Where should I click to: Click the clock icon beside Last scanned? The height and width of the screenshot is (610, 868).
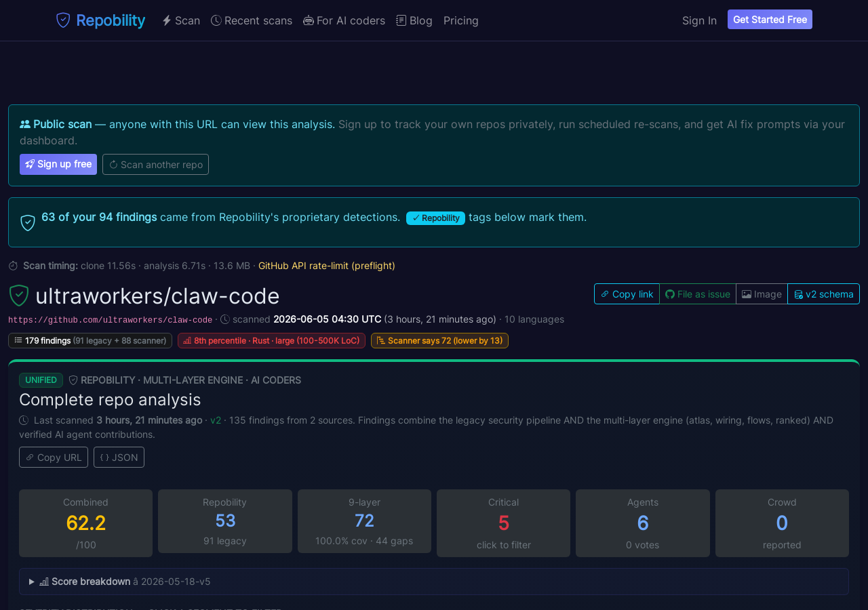24,420
